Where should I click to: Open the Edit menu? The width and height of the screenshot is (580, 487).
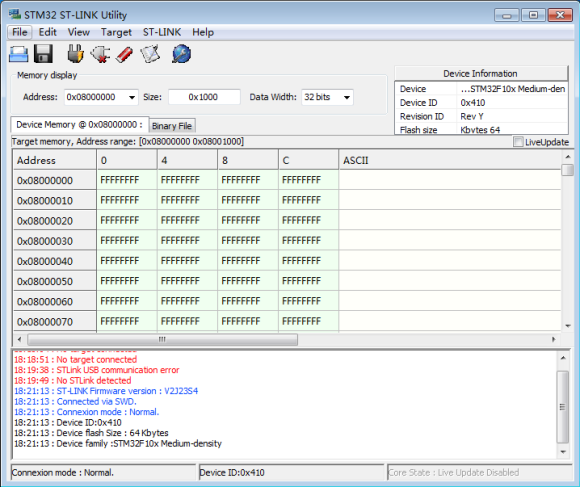(48, 32)
